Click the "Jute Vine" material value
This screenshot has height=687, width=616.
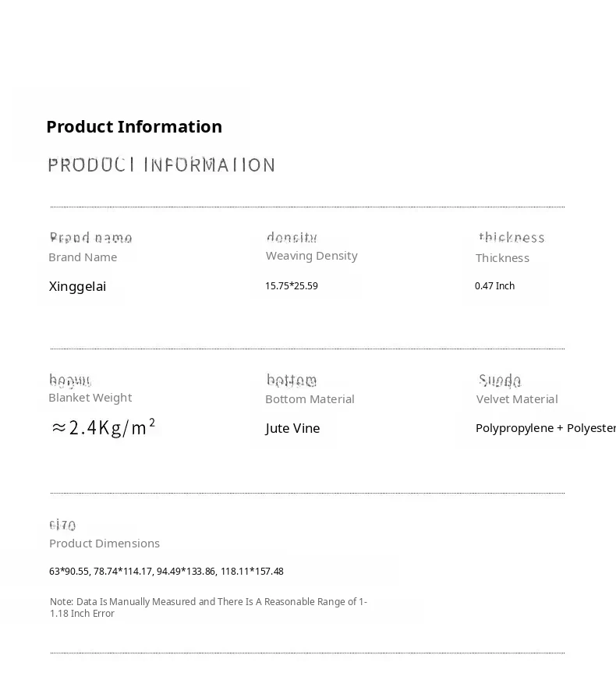pyautogui.click(x=292, y=428)
